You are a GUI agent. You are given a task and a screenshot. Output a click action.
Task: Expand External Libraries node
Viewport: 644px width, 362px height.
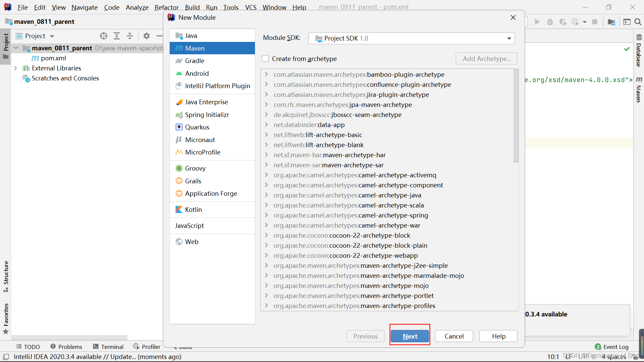coord(16,68)
